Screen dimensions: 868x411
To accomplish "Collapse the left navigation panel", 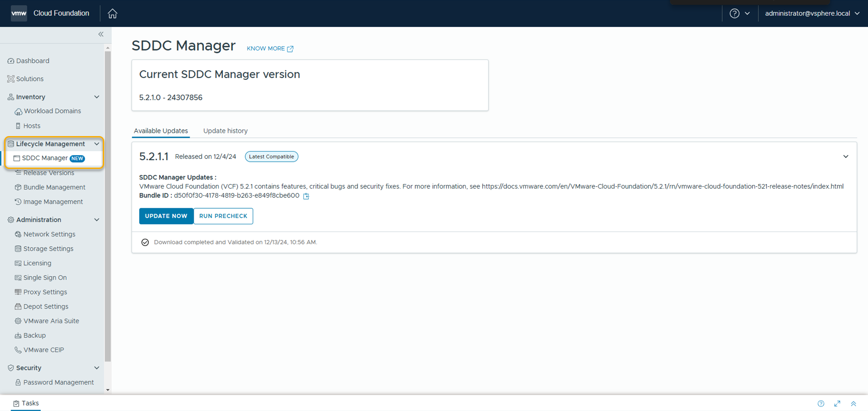I will (x=101, y=34).
